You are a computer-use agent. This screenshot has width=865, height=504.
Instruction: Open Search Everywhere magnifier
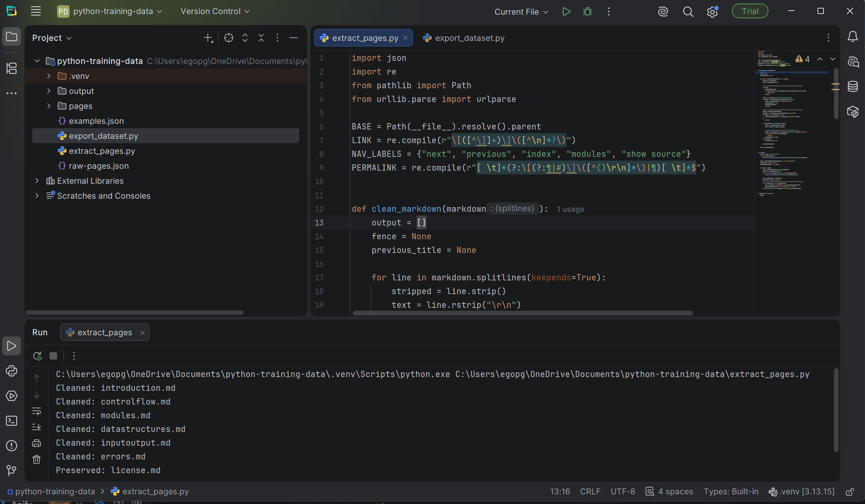(x=688, y=12)
